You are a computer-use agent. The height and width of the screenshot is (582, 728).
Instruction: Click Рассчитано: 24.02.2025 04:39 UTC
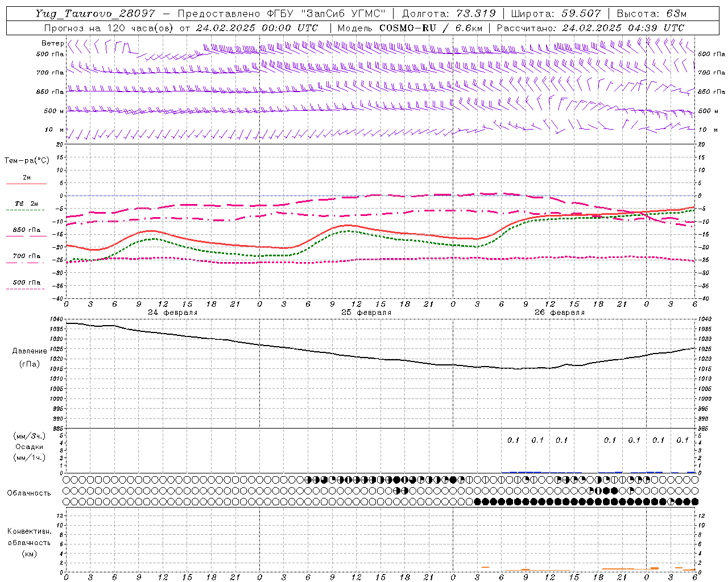pos(590,28)
